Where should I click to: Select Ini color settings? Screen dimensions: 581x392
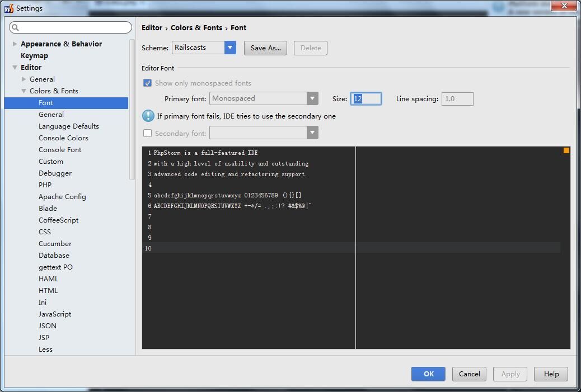point(42,303)
